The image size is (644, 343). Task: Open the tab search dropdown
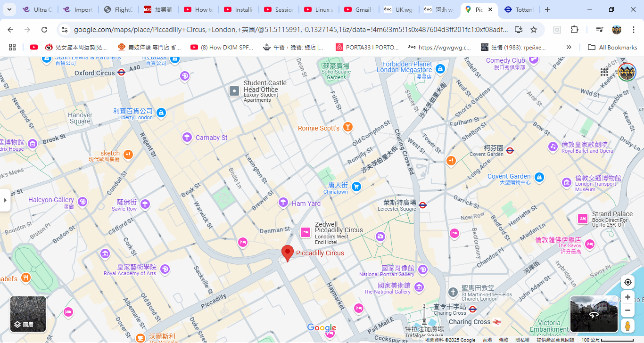[x=9, y=9]
